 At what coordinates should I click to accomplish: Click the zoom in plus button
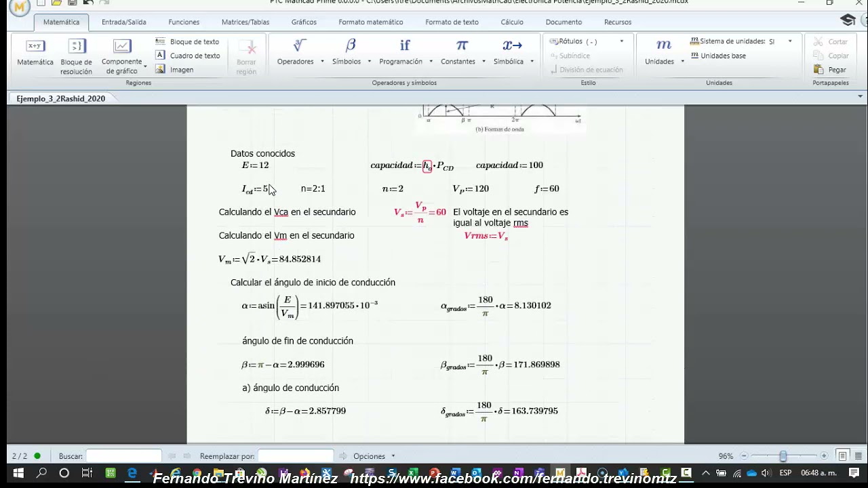pyautogui.click(x=824, y=456)
